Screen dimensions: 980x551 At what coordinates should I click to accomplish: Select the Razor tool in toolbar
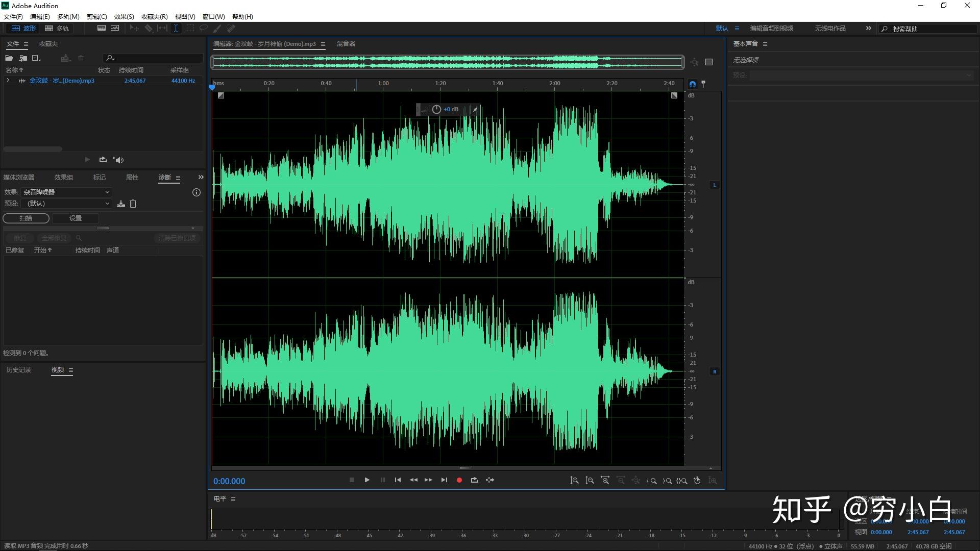tap(149, 28)
